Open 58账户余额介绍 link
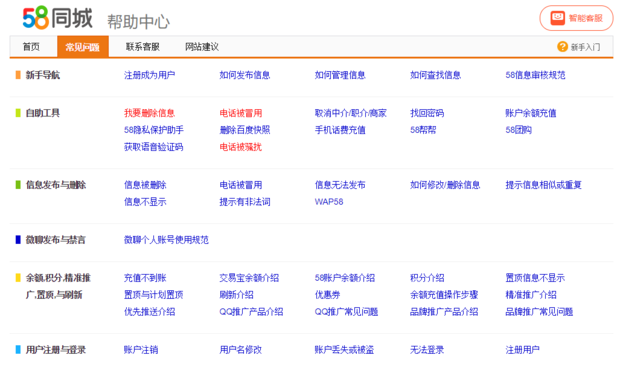 pyautogui.click(x=345, y=278)
